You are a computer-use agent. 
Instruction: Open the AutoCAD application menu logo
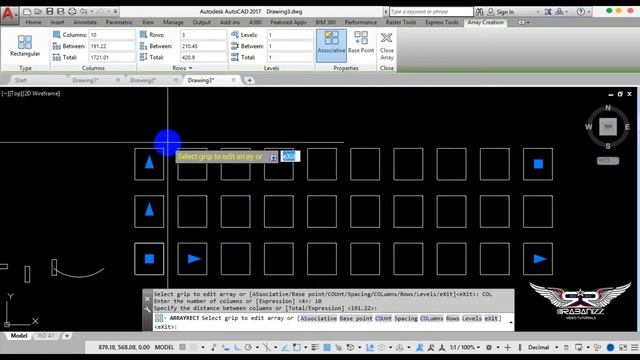8,15
